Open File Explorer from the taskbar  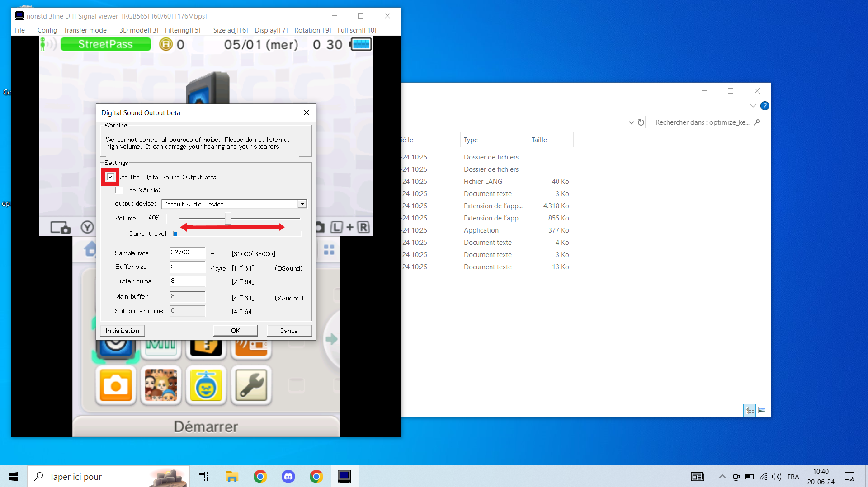[x=232, y=477]
